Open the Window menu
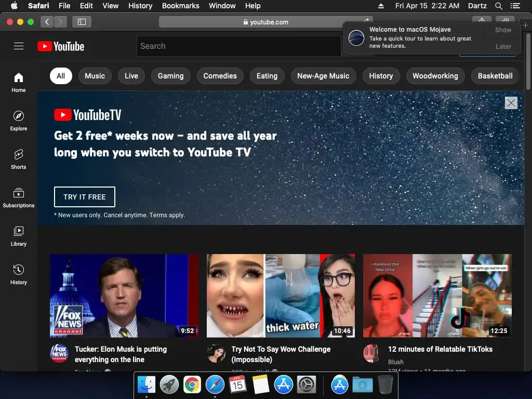Image resolution: width=532 pixels, height=399 pixels. point(222,6)
